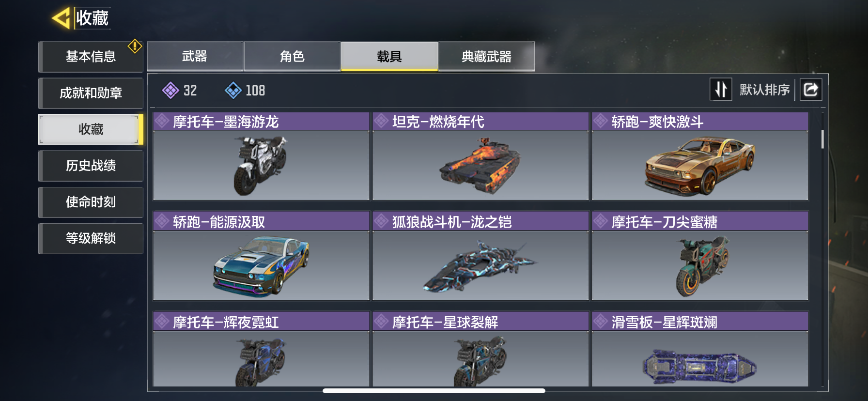Select the 狐狼战斗机-泷之铠 jet thumbnail
The width and height of the screenshot is (868, 401).
point(480,266)
